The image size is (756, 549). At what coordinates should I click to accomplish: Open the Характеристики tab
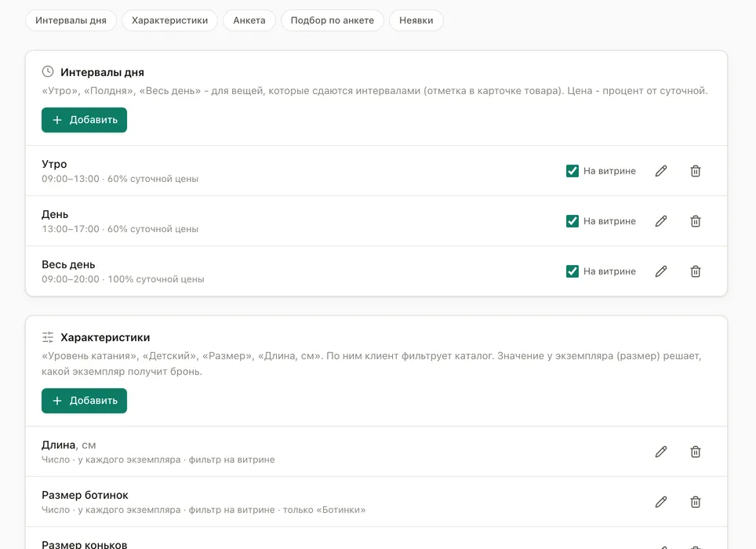[x=169, y=20]
